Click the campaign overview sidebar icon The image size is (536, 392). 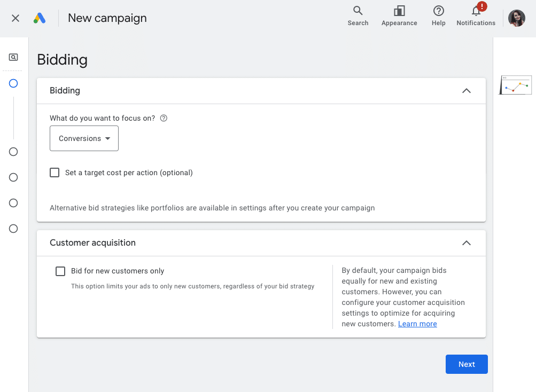tap(13, 57)
